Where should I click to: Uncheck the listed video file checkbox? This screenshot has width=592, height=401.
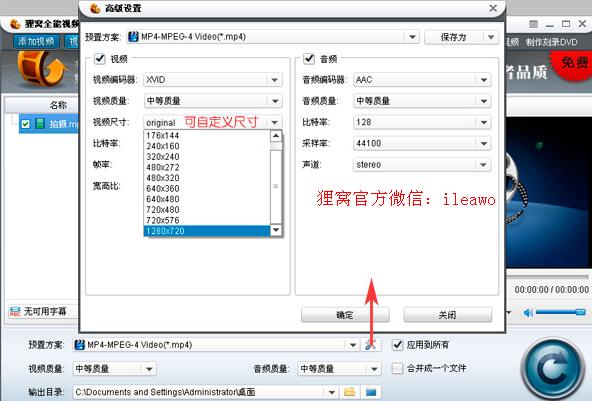coord(26,124)
